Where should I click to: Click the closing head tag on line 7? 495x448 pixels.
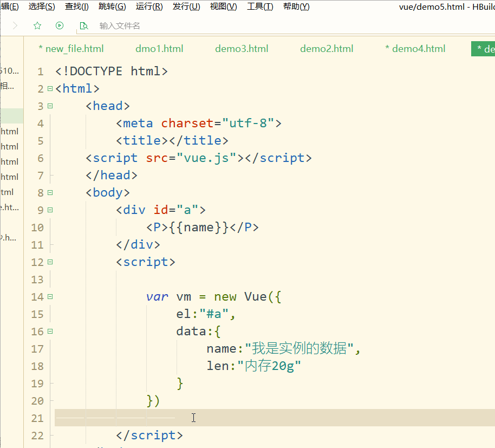[x=112, y=175]
